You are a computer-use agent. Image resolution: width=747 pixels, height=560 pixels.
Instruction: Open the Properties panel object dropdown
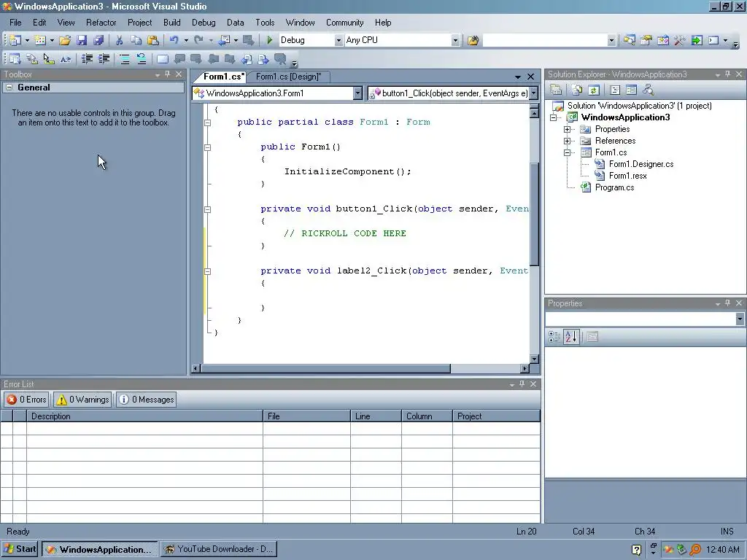(x=740, y=319)
